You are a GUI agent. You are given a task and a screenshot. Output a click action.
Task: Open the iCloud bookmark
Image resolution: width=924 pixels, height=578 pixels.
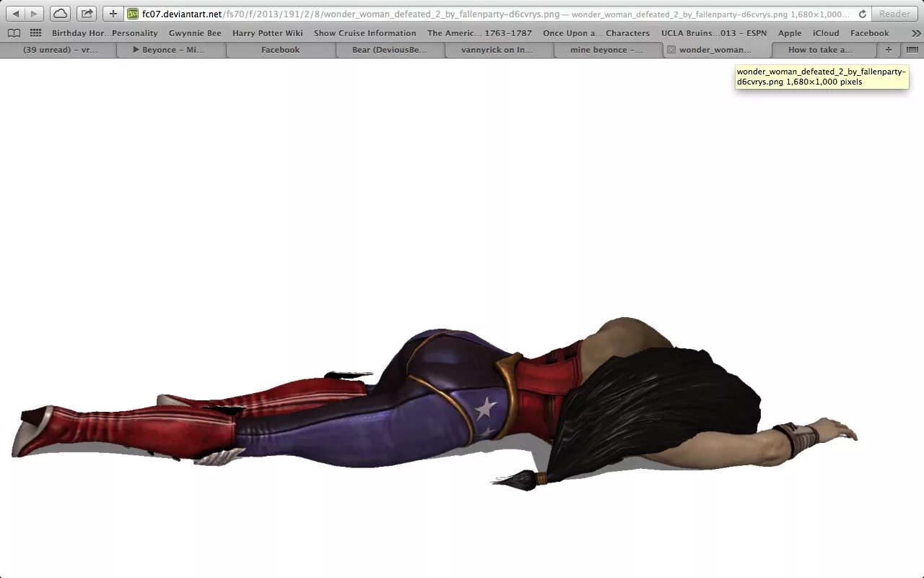coord(826,33)
